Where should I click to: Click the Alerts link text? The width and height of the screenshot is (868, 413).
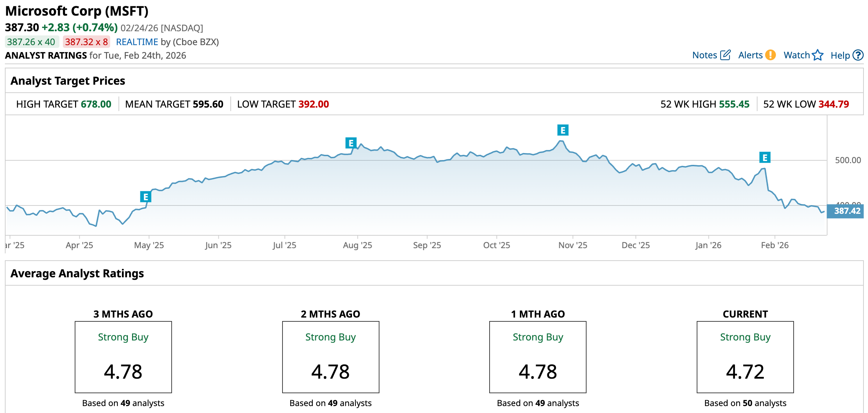750,55
